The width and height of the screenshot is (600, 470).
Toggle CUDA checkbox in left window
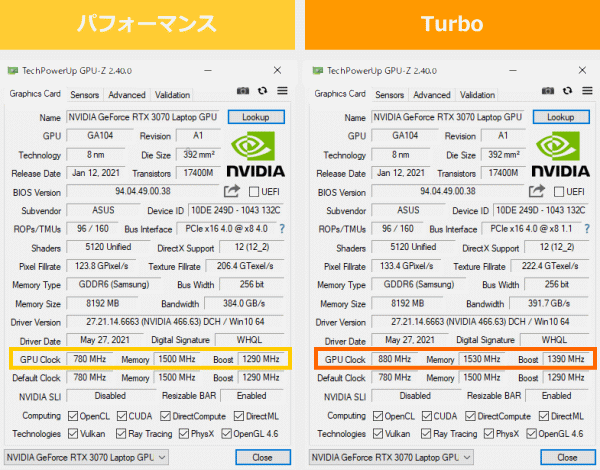pyautogui.click(x=122, y=416)
